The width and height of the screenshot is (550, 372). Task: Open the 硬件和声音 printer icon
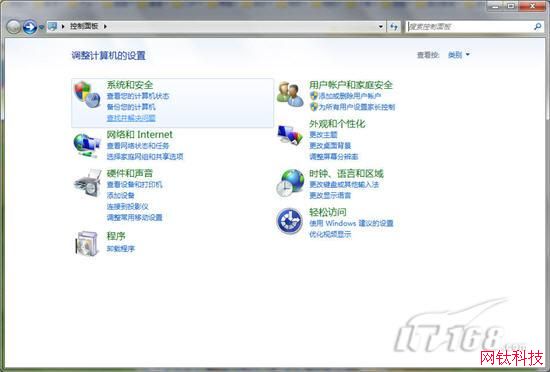click(88, 183)
